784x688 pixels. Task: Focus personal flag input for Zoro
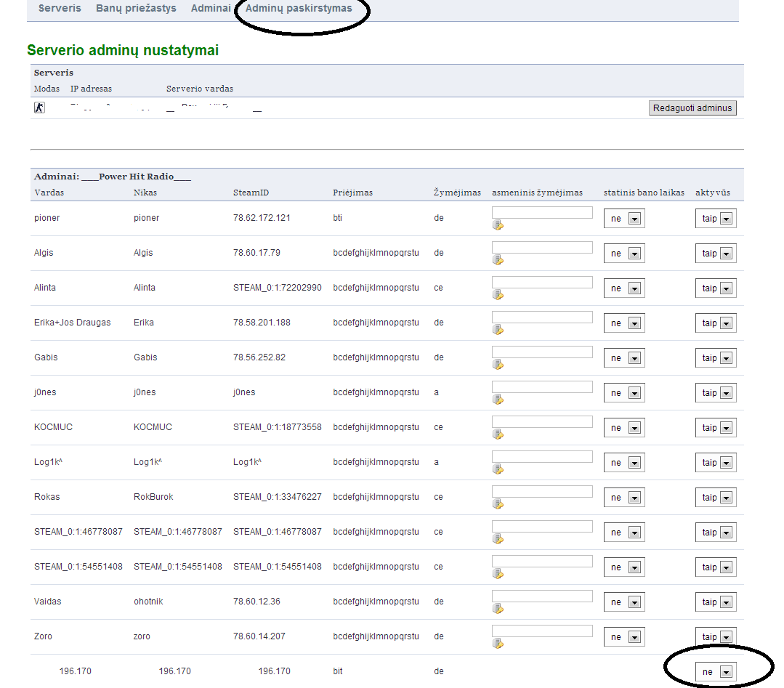tap(542, 631)
